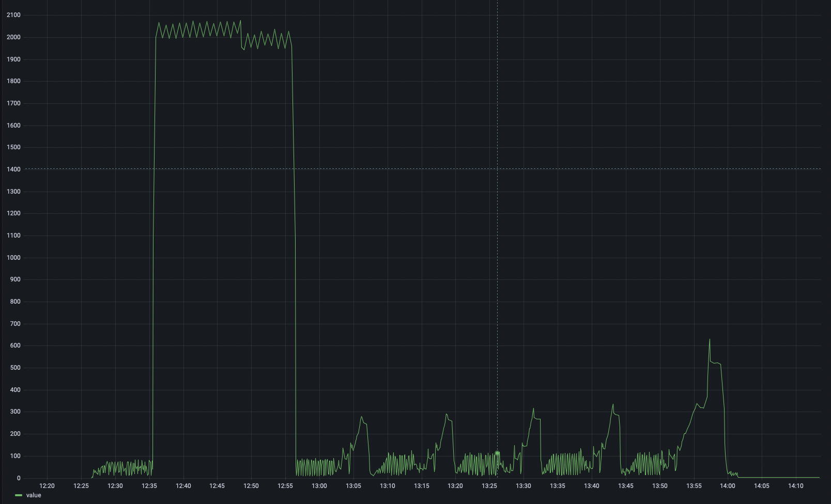Click the '0' y-axis label
831x504 pixels.
pos(19,478)
